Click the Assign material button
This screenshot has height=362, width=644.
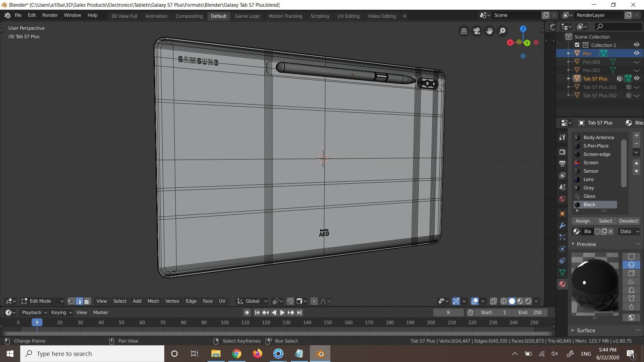pyautogui.click(x=582, y=221)
